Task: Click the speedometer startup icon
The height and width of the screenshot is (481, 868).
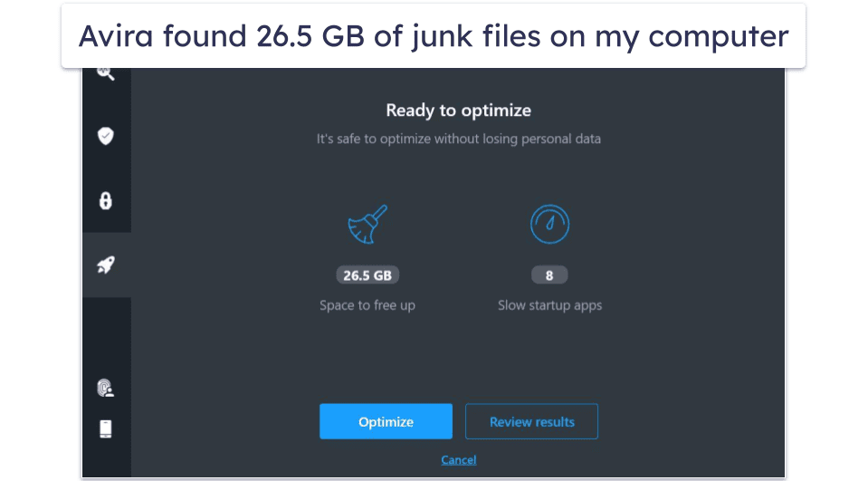Action: pos(549,225)
